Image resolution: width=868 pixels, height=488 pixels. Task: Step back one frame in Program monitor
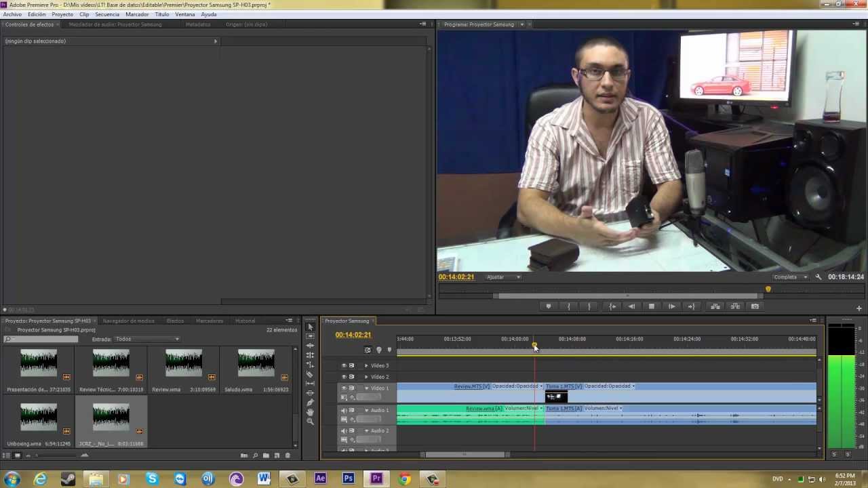pyautogui.click(x=632, y=306)
